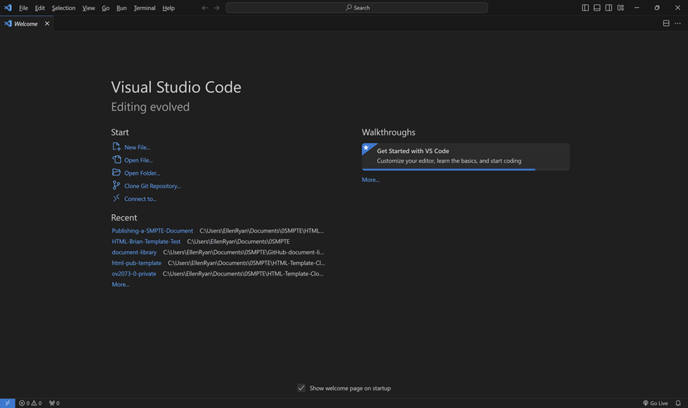The height and width of the screenshot is (408, 688).
Task: Click the ports forwarded status icon
Action: coord(54,403)
